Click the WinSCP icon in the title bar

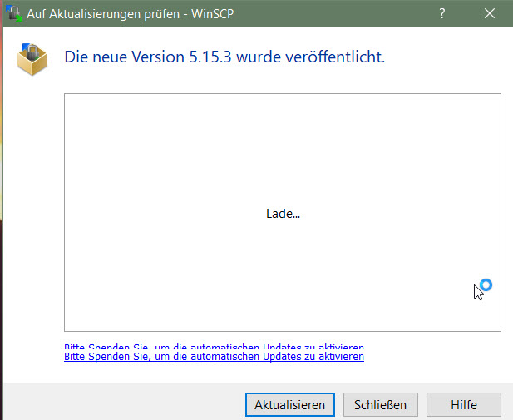pos(14,13)
